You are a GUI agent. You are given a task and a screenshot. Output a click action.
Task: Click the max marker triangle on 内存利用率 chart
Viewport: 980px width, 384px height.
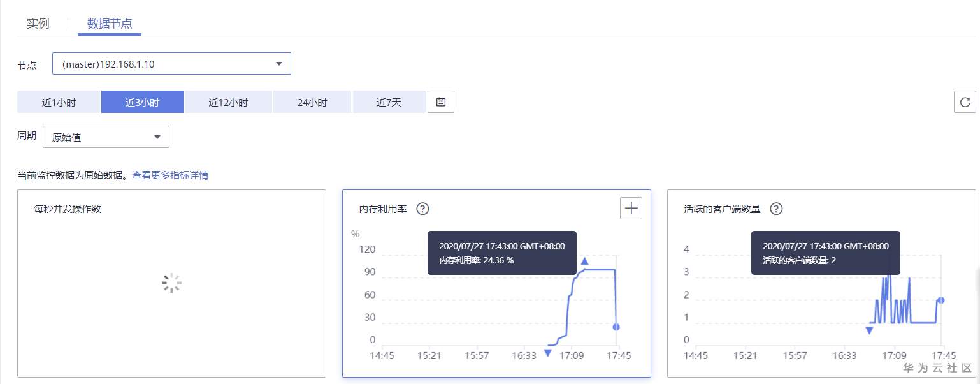[584, 261]
